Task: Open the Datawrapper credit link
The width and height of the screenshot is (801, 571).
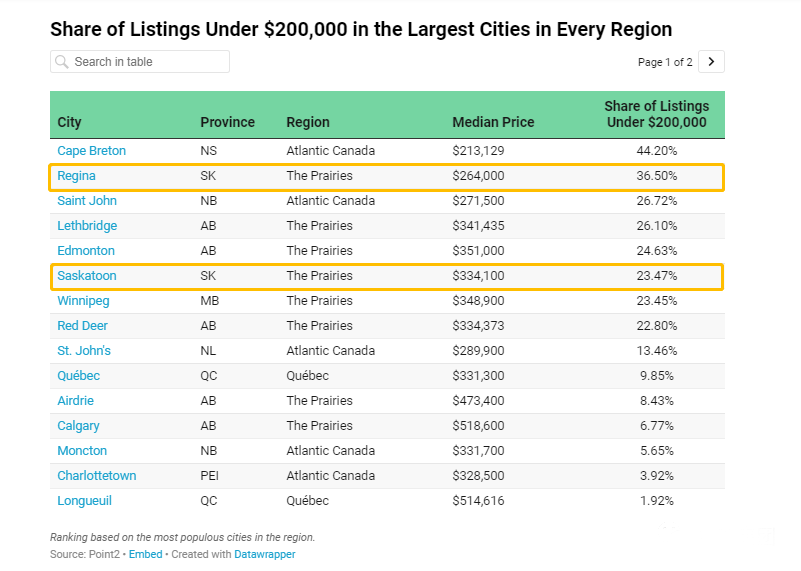Action: pyautogui.click(x=265, y=554)
